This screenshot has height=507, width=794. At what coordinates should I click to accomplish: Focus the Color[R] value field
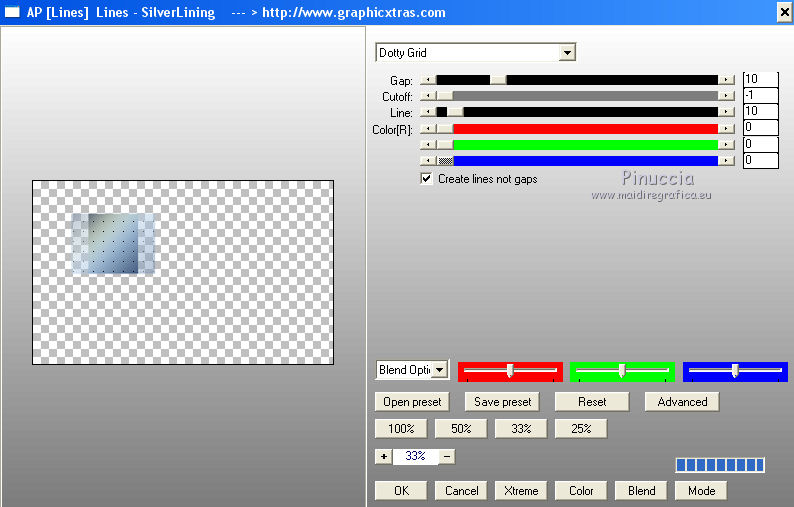760,127
